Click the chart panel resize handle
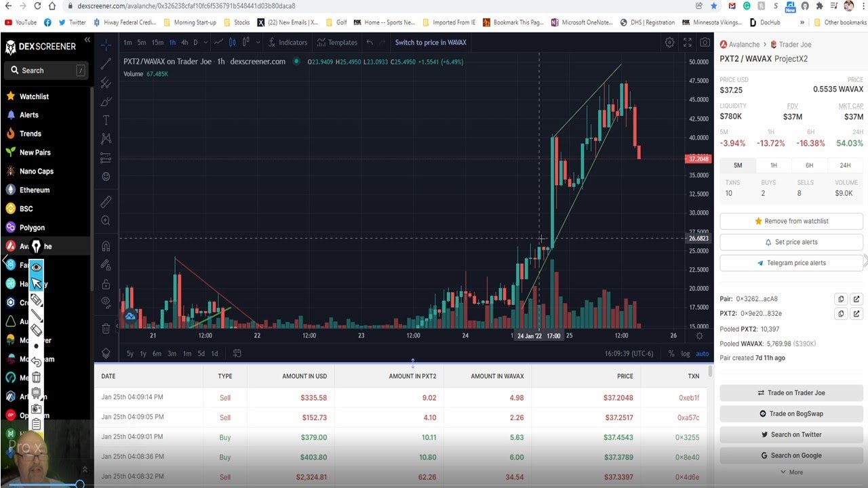 click(412, 363)
